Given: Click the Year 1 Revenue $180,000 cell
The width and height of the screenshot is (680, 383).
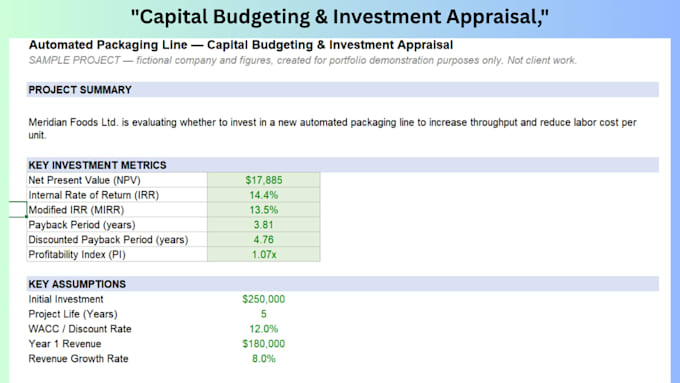Looking at the screenshot, I should pos(264,344).
